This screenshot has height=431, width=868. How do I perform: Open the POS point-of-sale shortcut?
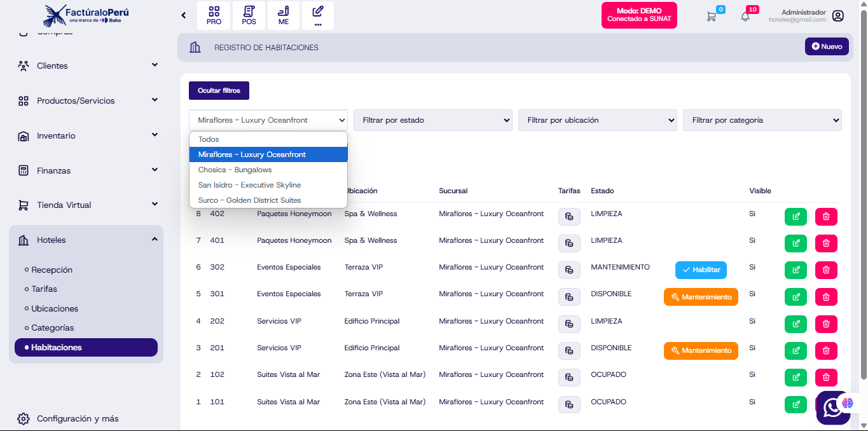point(249,15)
